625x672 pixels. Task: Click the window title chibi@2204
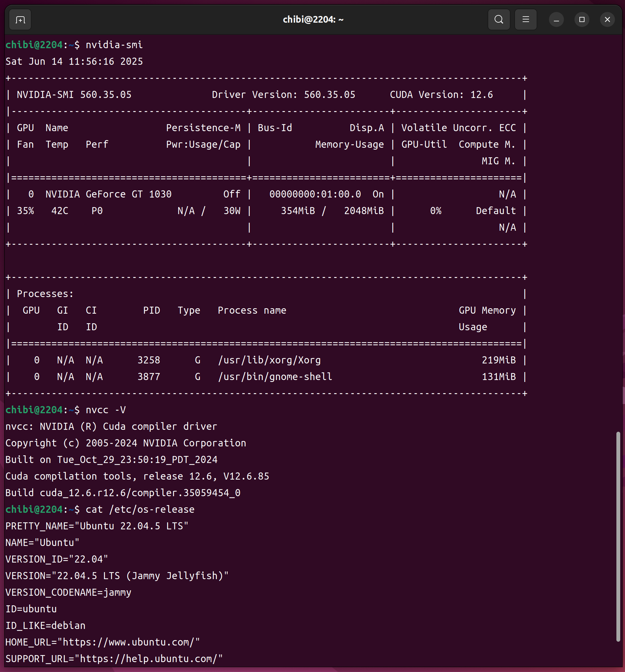click(313, 19)
